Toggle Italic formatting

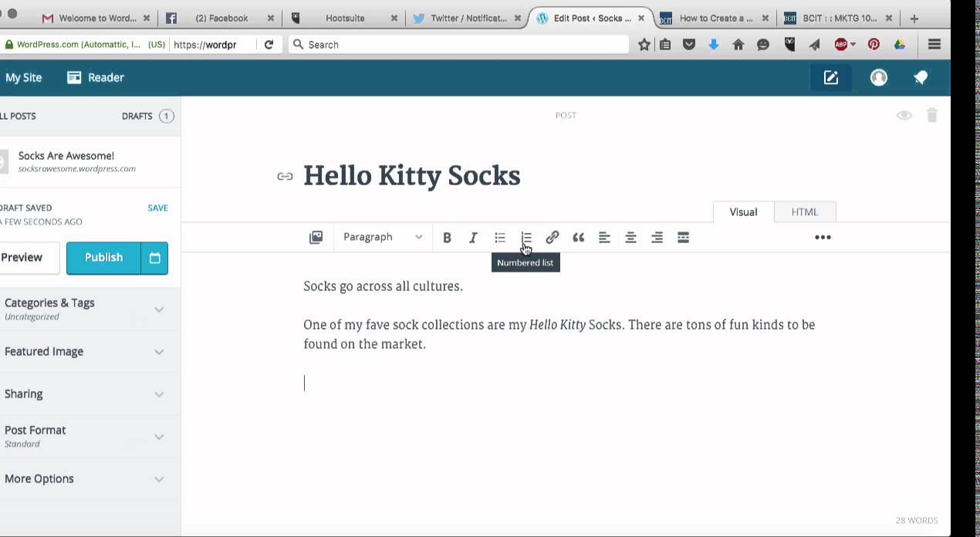473,238
